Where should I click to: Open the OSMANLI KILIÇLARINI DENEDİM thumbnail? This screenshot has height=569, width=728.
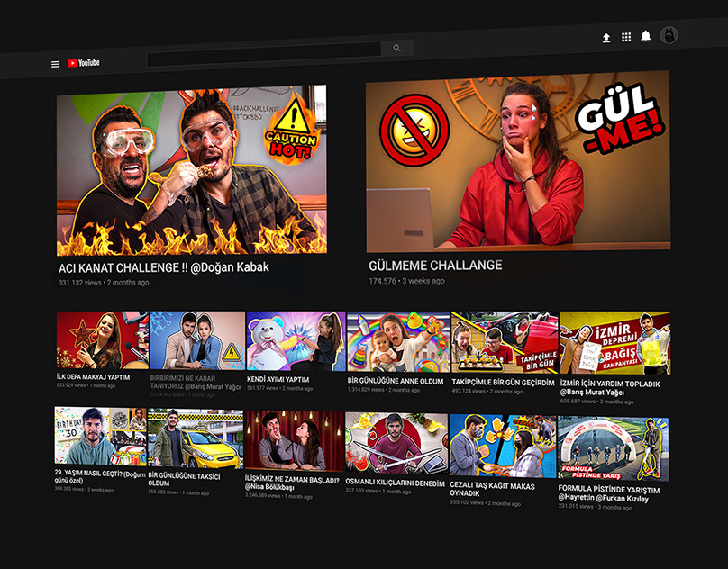[x=396, y=443]
